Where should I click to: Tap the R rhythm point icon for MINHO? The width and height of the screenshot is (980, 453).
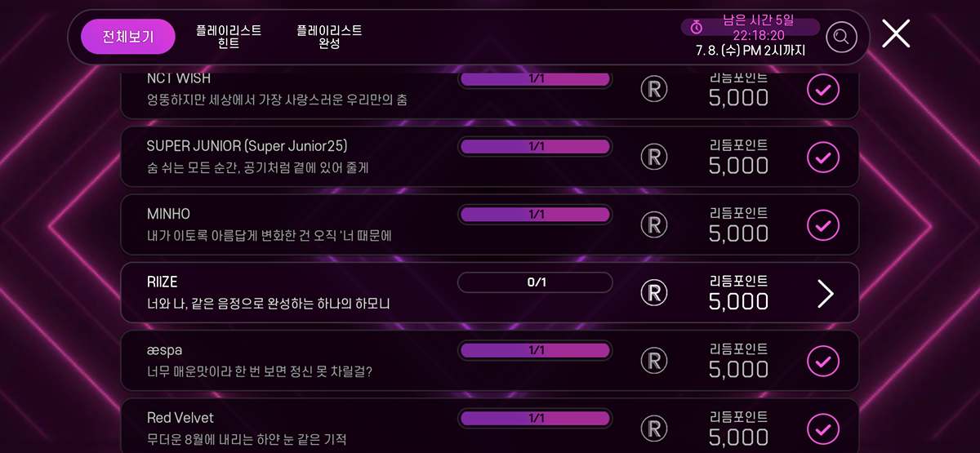pyautogui.click(x=653, y=224)
